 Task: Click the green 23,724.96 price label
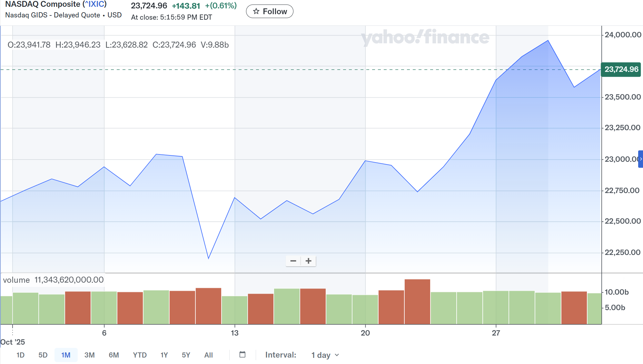[x=621, y=69]
